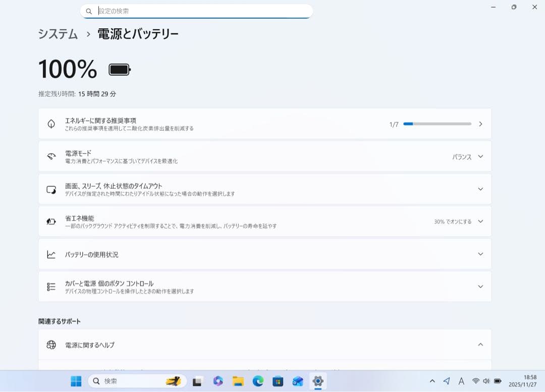The height and width of the screenshot is (392, 545).
Task: Go back to システム in breadcrumb
Action: 58,34
